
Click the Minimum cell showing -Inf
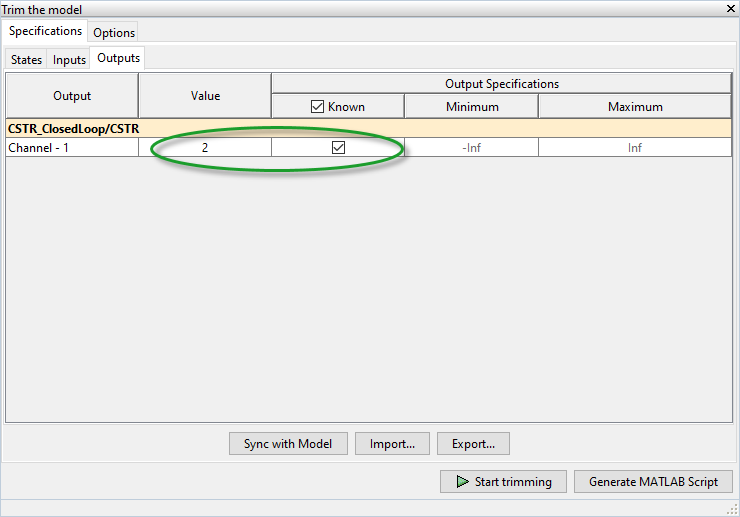pyautogui.click(x=471, y=147)
